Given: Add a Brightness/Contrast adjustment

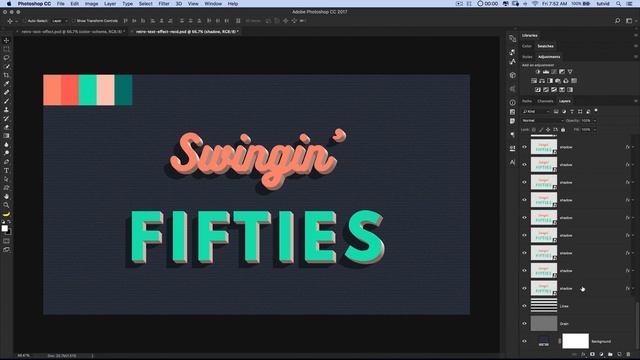Looking at the screenshot, I should (538, 72).
